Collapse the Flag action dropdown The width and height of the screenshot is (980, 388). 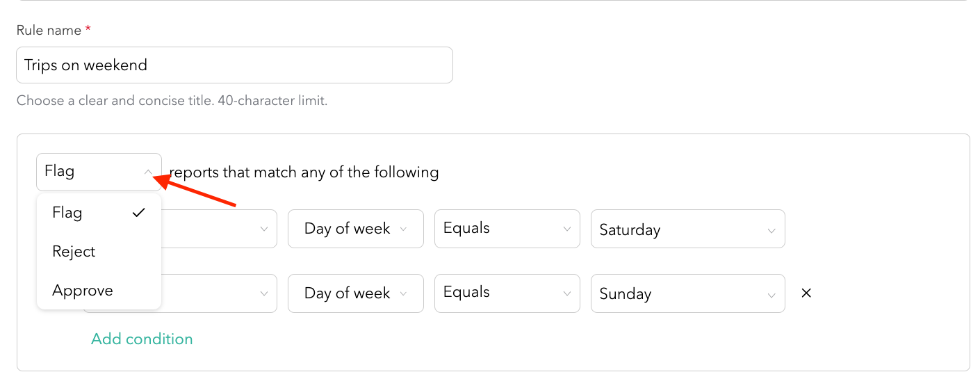coord(98,172)
